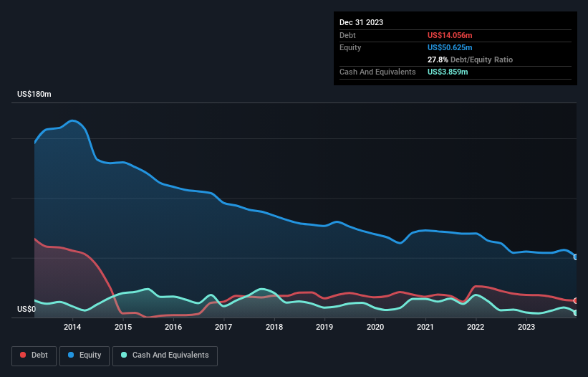Image resolution: width=588 pixels, height=377 pixels.
Task: Click the US$180m y-axis label
Action: pos(34,94)
